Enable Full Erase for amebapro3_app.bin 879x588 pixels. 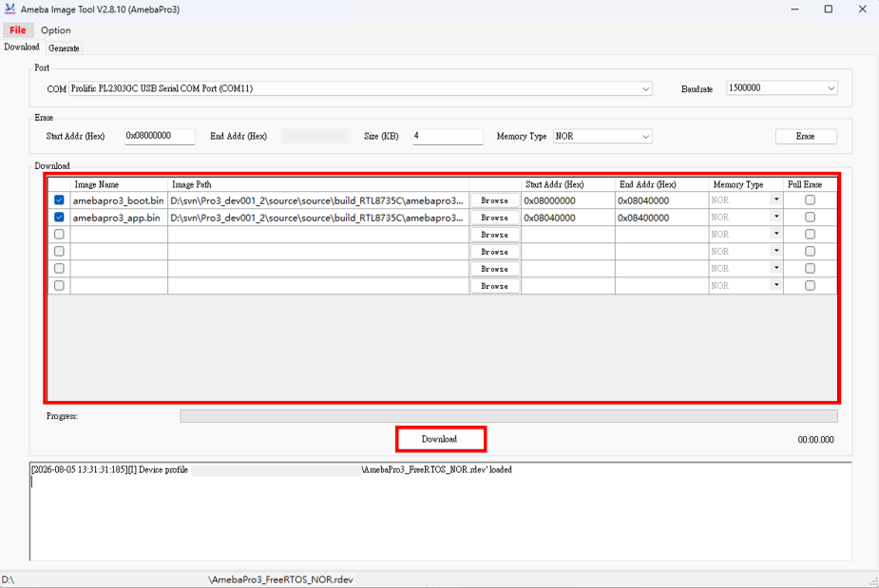pos(810,217)
